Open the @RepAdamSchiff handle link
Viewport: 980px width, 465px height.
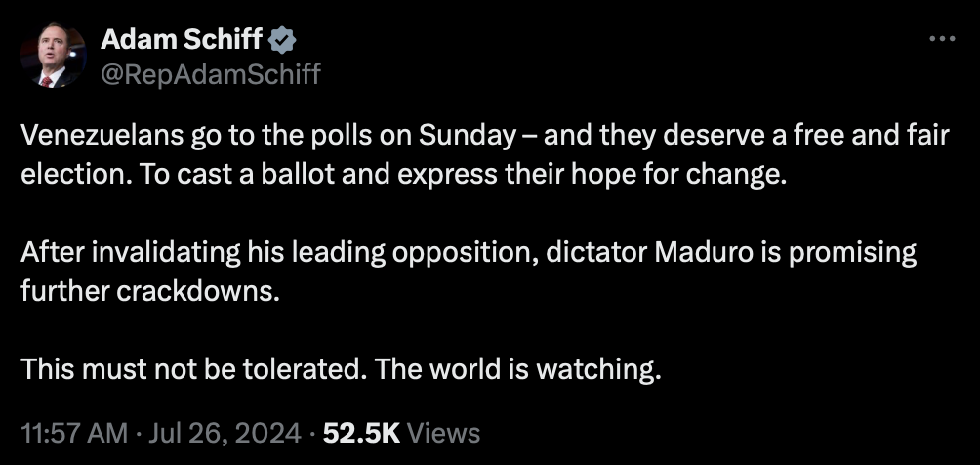(210, 73)
